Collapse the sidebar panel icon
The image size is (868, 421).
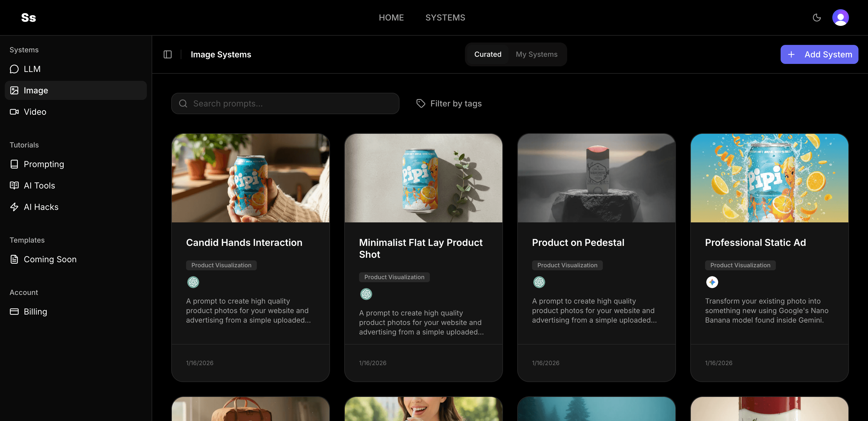[x=167, y=54]
